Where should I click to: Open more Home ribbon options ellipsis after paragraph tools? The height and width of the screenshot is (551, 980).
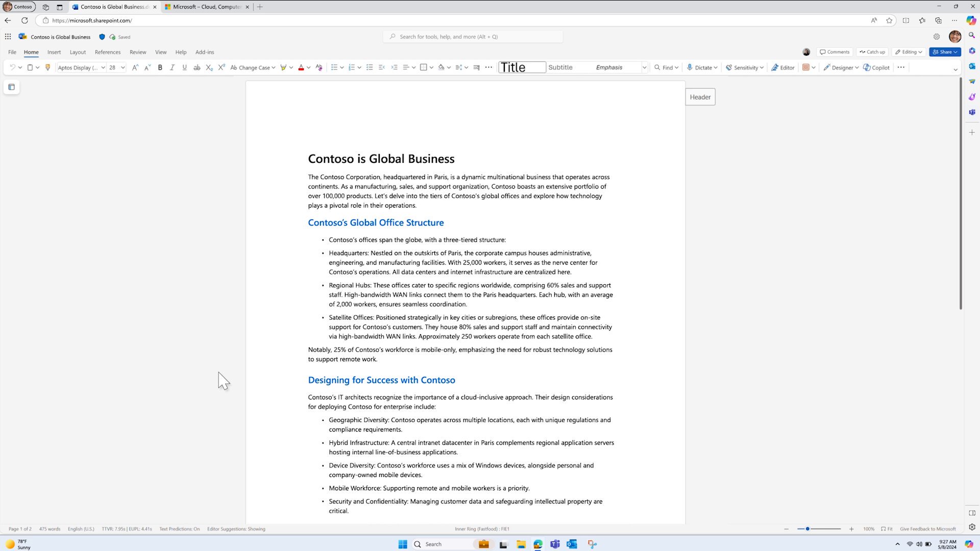pyautogui.click(x=488, y=67)
